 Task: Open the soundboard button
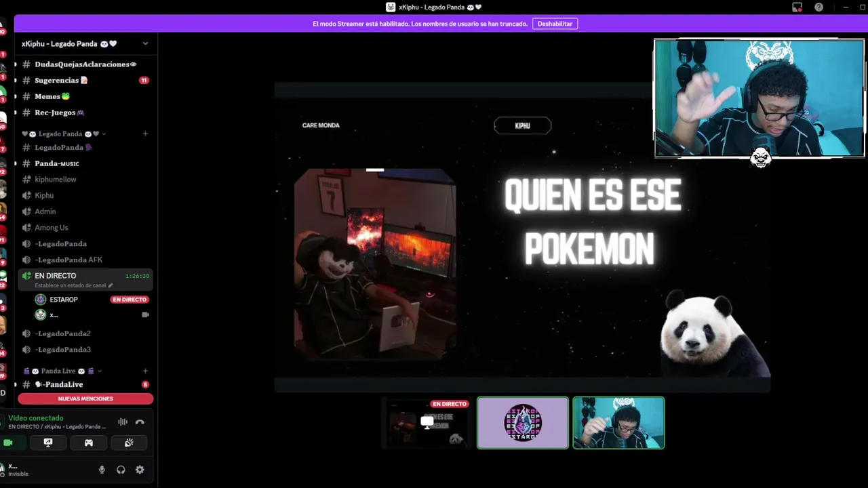pos(129,443)
